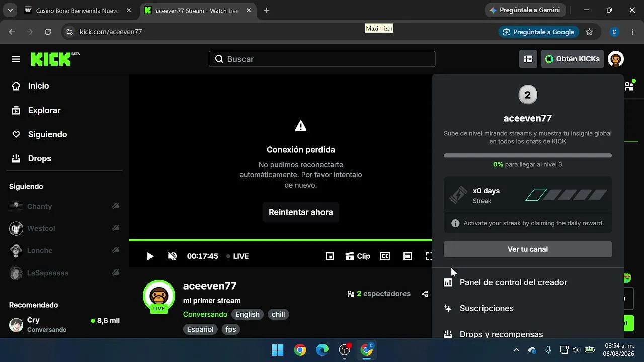Show hidden system tray icons
The width and height of the screenshot is (644, 362).
click(516, 350)
